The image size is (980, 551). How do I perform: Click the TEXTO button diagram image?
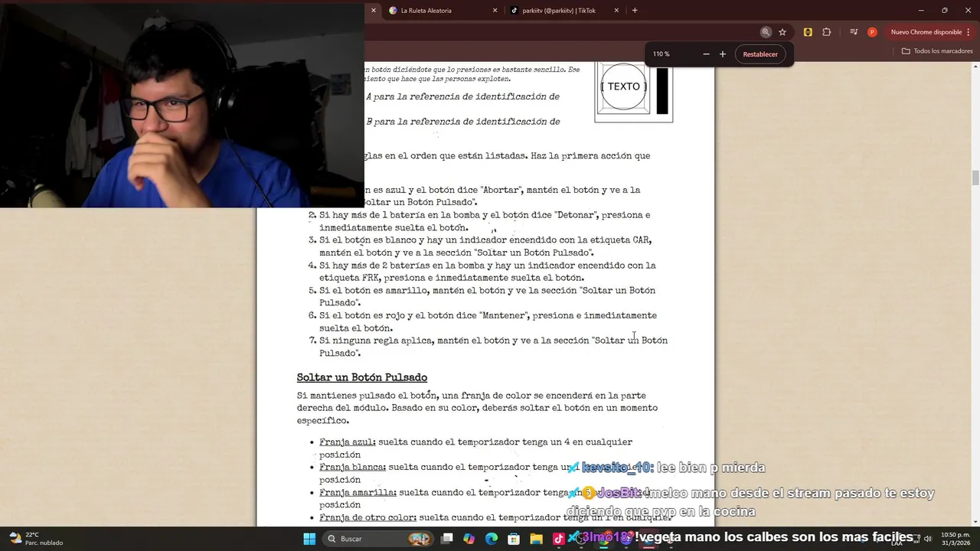634,91
